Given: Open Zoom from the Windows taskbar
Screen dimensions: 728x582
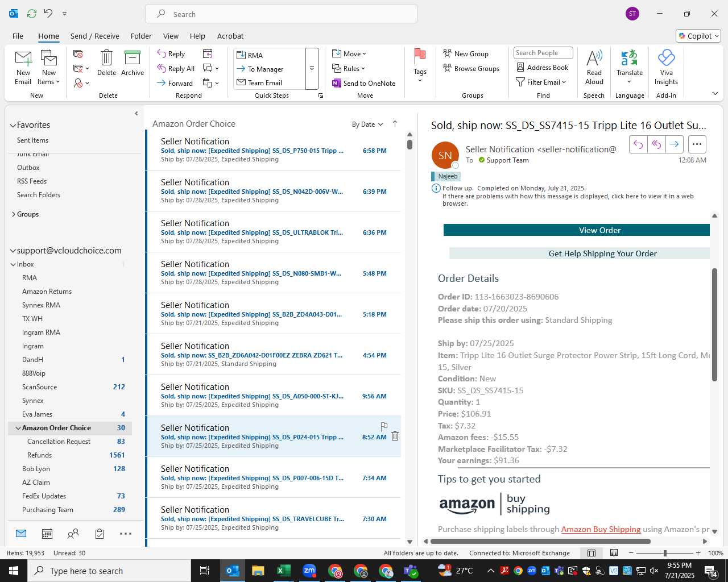Looking at the screenshot, I should 309,571.
